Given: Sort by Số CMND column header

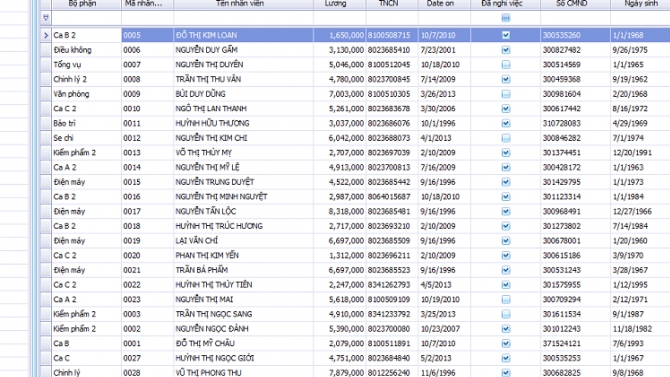Looking at the screenshot, I should 575,4.
